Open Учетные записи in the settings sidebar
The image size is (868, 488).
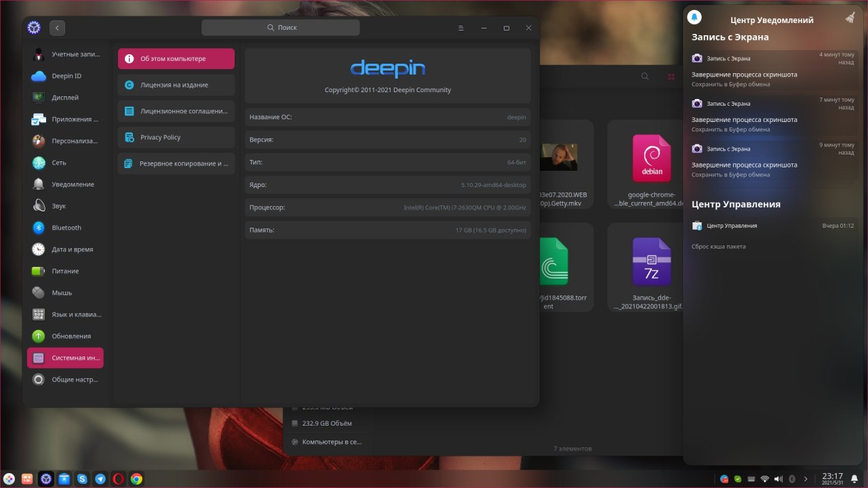click(x=65, y=54)
